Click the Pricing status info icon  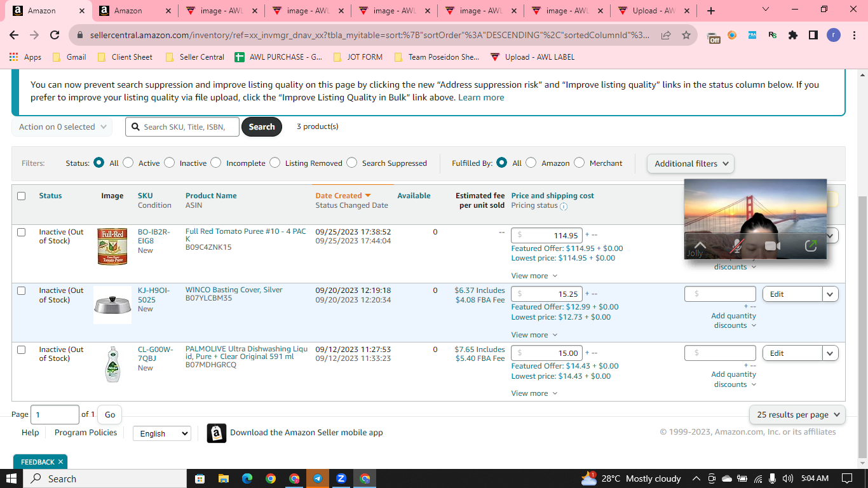click(564, 207)
